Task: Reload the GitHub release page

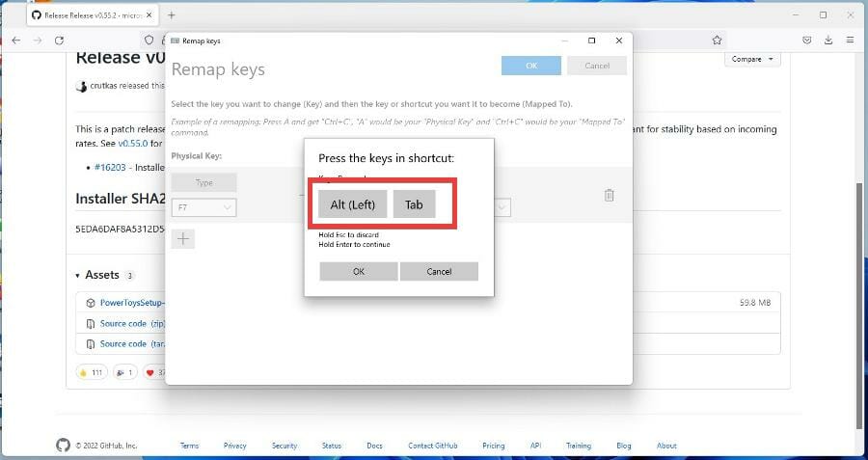Action: tap(59, 40)
